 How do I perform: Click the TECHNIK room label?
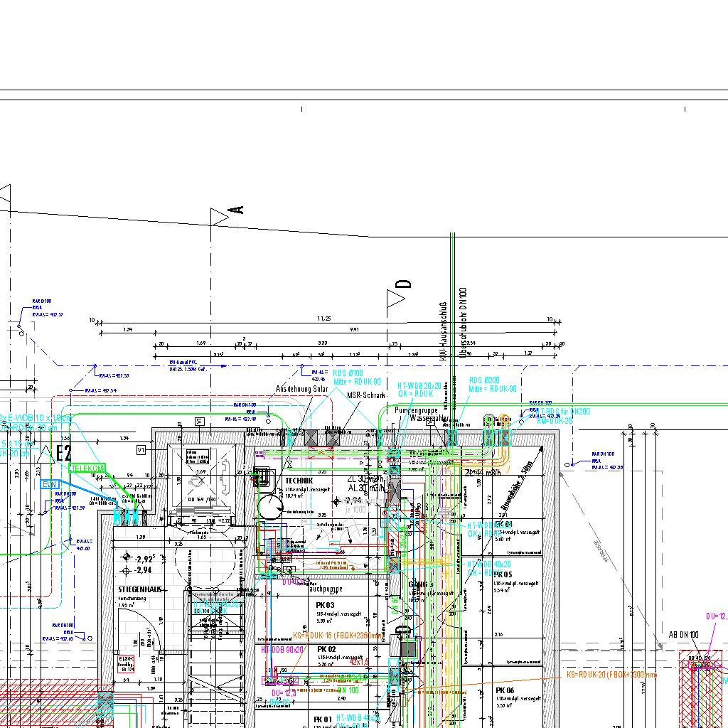point(299,481)
